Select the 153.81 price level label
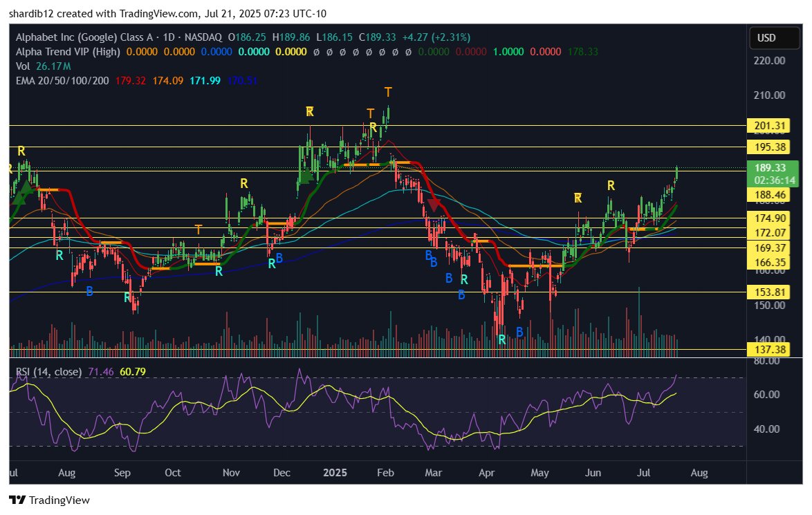The width and height of the screenshot is (812, 515). click(770, 292)
